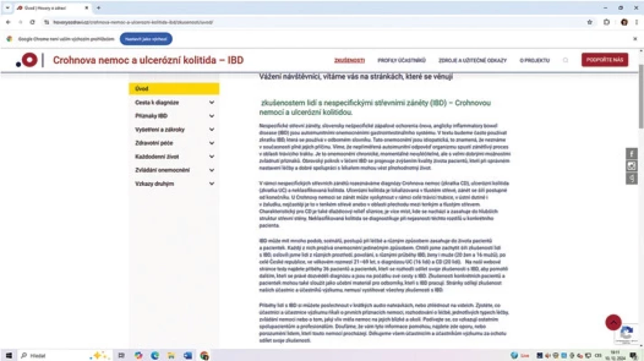Dismiss the default browser infobar
Screen dimensions: 644x361
[x=635, y=39]
